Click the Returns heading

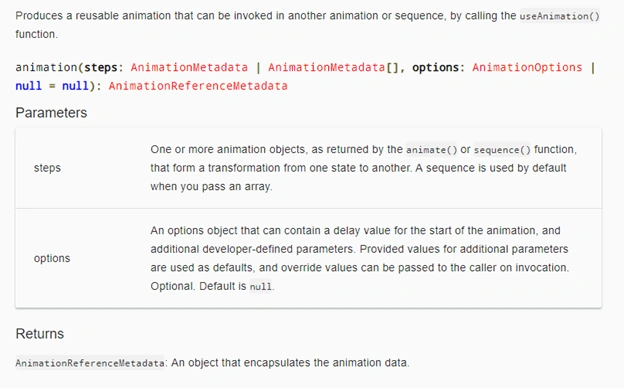pyautogui.click(x=40, y=333)
